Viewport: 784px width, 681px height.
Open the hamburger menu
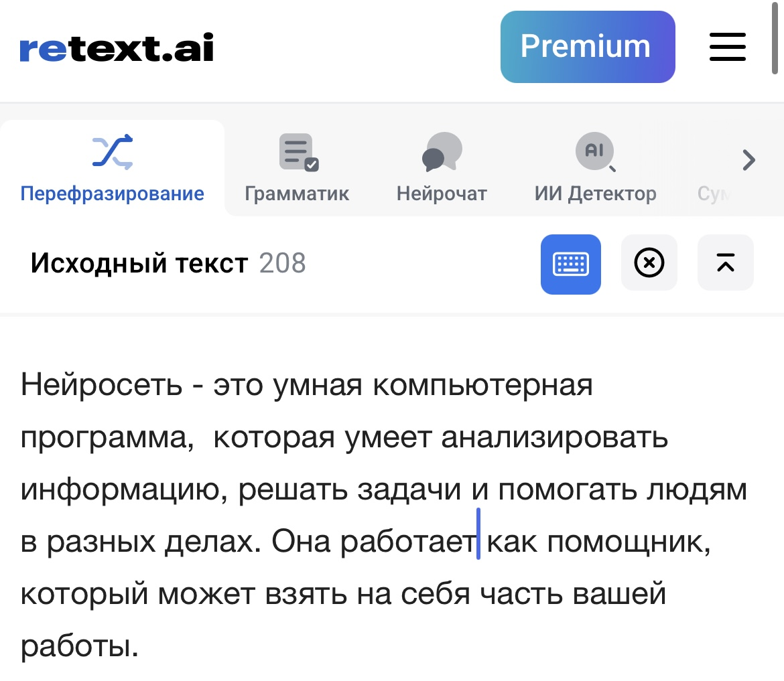point(727,47)
